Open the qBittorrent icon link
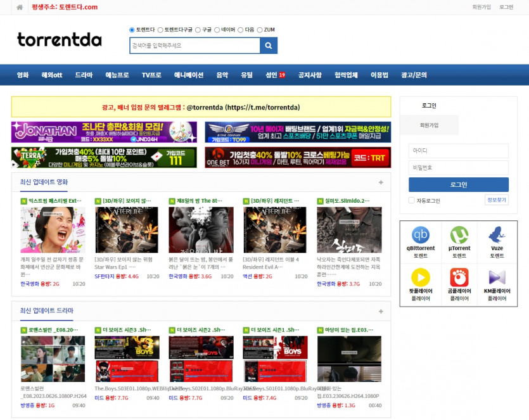This screenshot has width=529, height=420. pyautogui.click(x=421, y=236)
